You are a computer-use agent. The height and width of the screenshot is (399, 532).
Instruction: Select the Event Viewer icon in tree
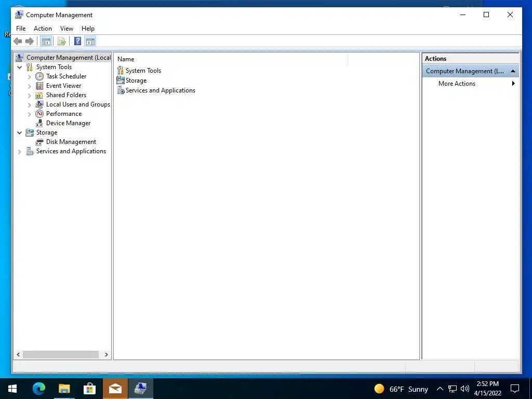(x=39, y=86)
